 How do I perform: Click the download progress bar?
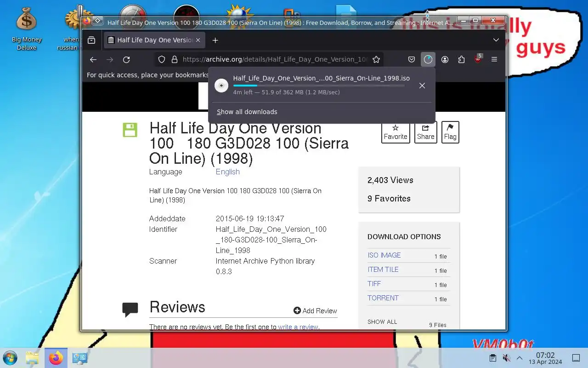point(319,86)
